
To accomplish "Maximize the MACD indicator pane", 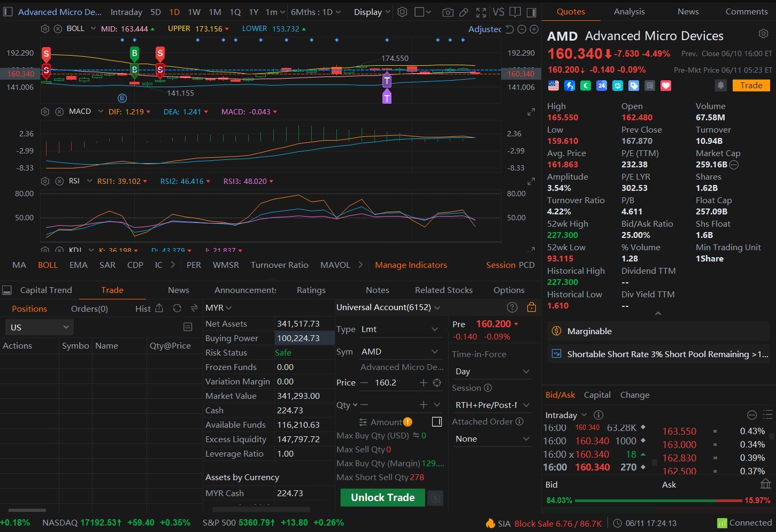I will point(531,112).
